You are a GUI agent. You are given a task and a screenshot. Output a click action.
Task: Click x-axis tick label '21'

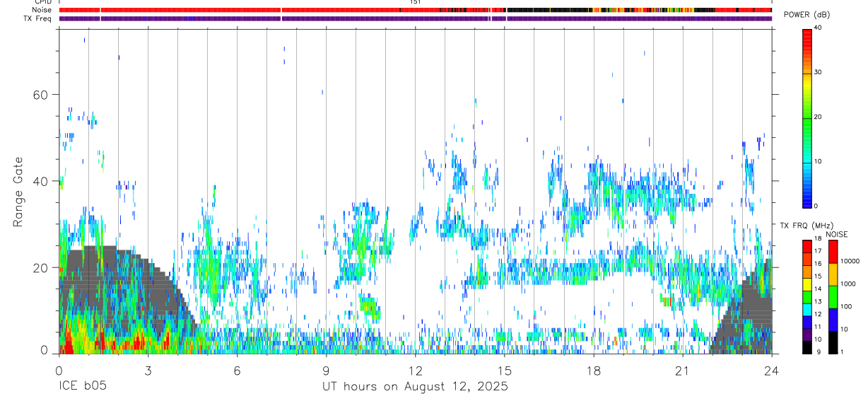click(683, 370)
